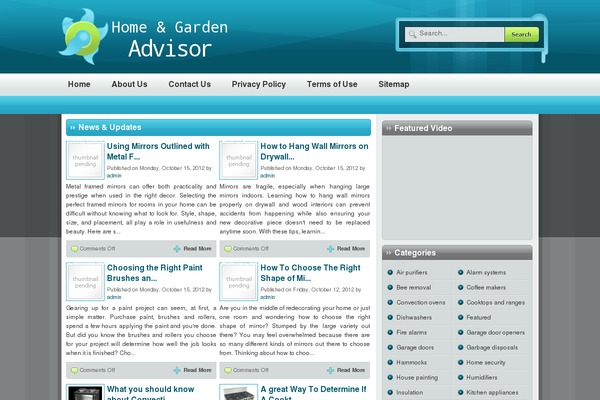Open the About Us page
Screen dimensions: 600x400
point(129,84)
